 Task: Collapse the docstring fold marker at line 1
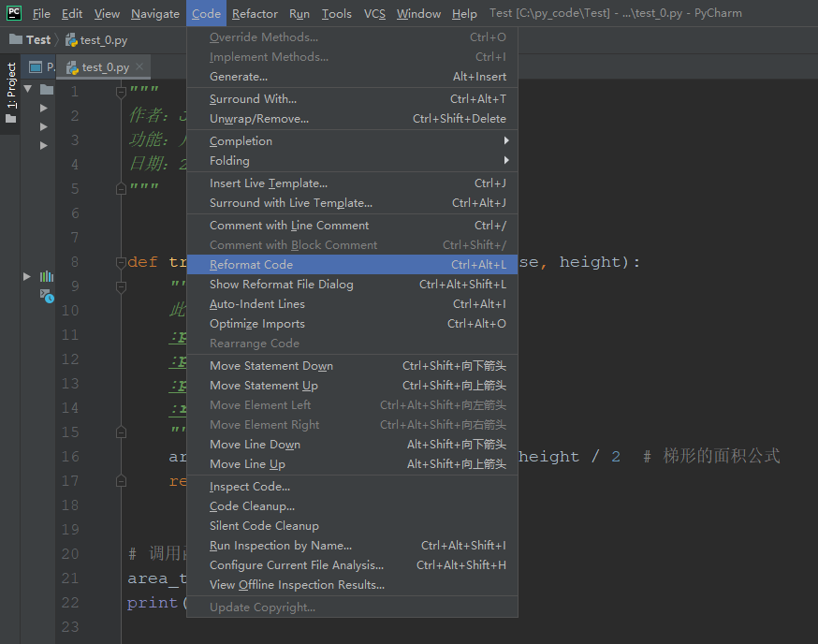[x=121, y=93]
